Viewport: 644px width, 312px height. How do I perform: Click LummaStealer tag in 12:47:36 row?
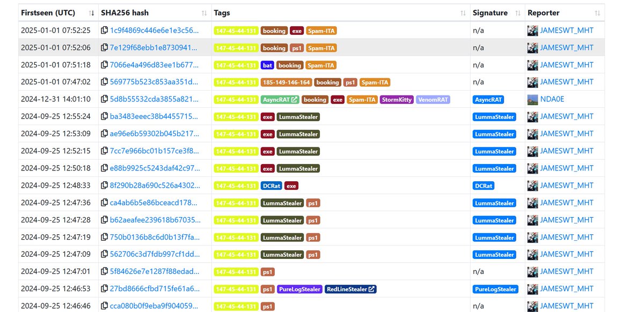[282, 203]
